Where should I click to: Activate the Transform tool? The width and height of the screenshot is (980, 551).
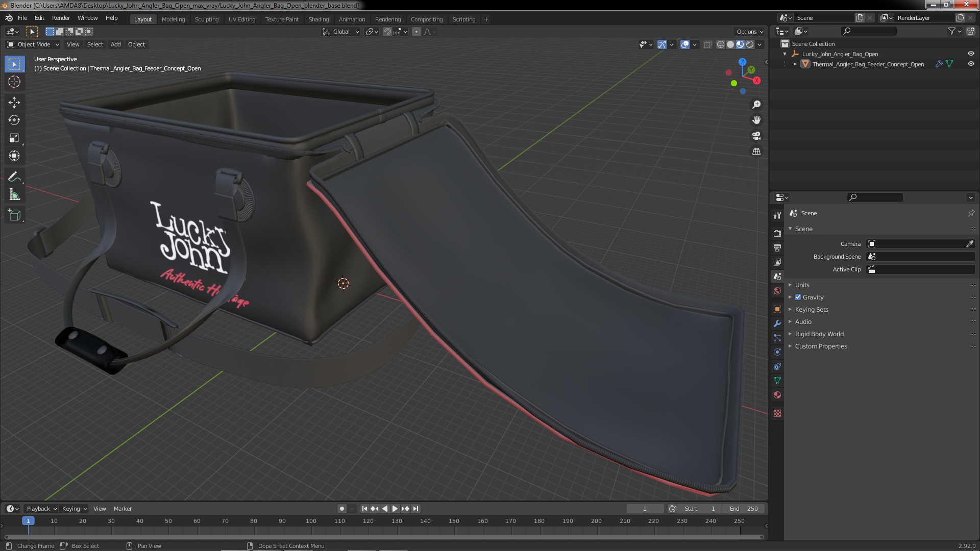[x=14, y=156]
